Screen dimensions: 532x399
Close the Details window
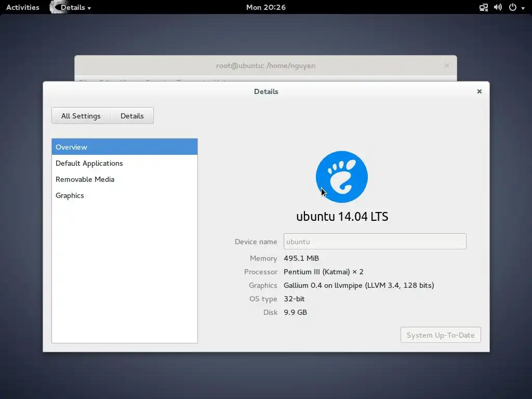(x=480, y=91)
